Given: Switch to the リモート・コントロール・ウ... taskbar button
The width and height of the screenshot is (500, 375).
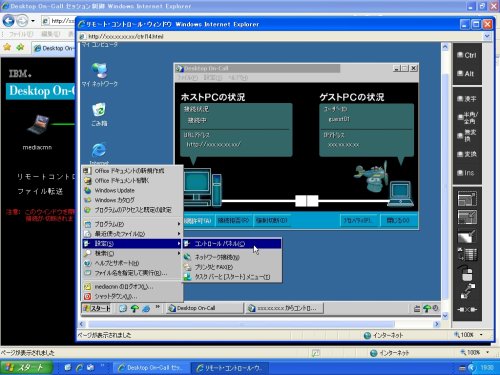Looking at the screenshot, I should point(230,368).
